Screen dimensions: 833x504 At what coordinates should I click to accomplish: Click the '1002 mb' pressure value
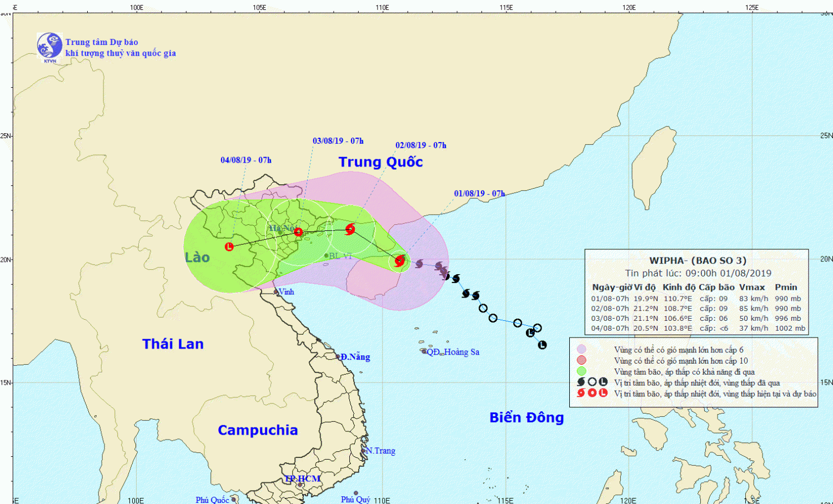click(790, 329)
